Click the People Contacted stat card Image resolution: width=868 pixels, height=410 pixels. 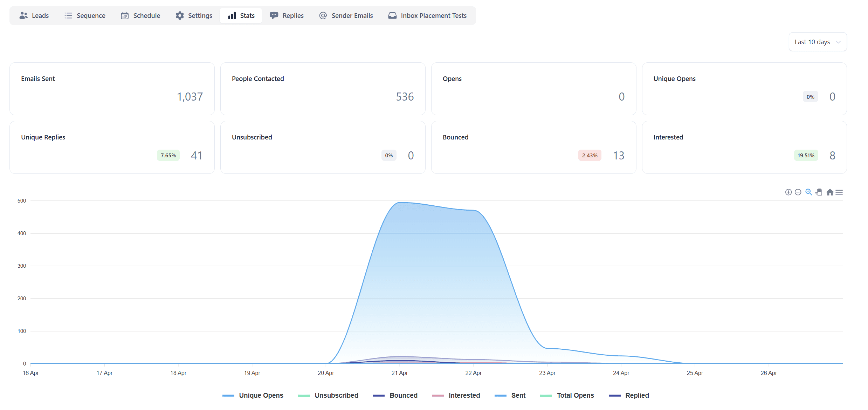tap(323, 89)
